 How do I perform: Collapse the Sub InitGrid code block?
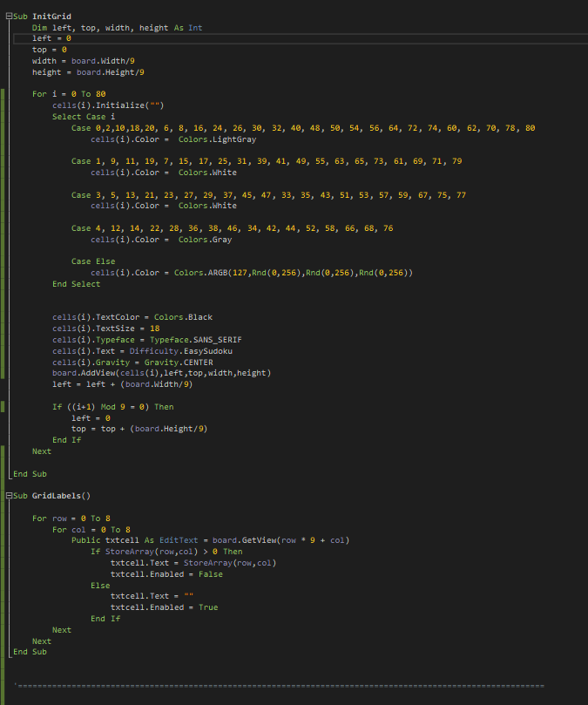9,17
